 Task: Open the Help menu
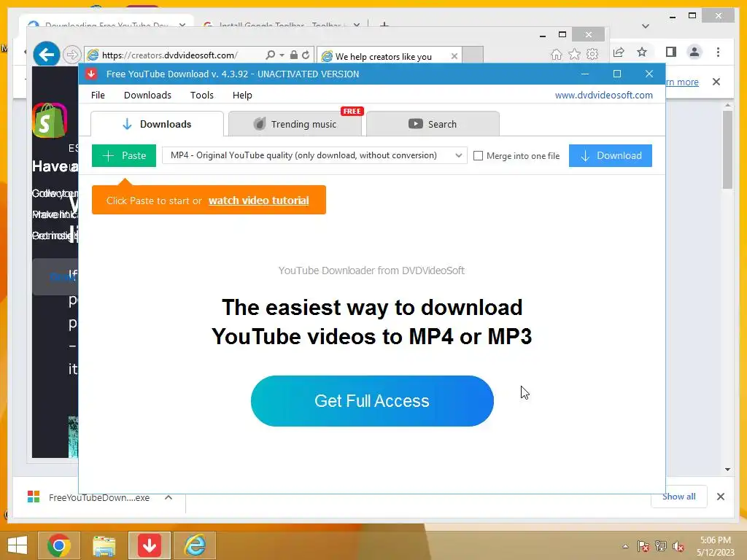coord(242,95)
